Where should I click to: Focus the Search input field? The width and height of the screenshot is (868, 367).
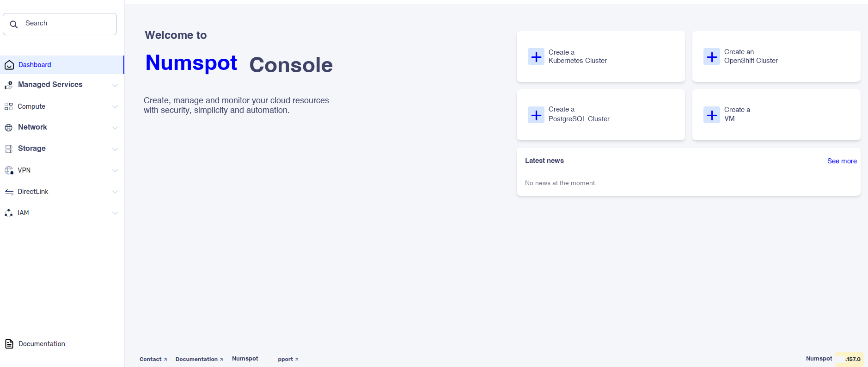coord(60,24)
